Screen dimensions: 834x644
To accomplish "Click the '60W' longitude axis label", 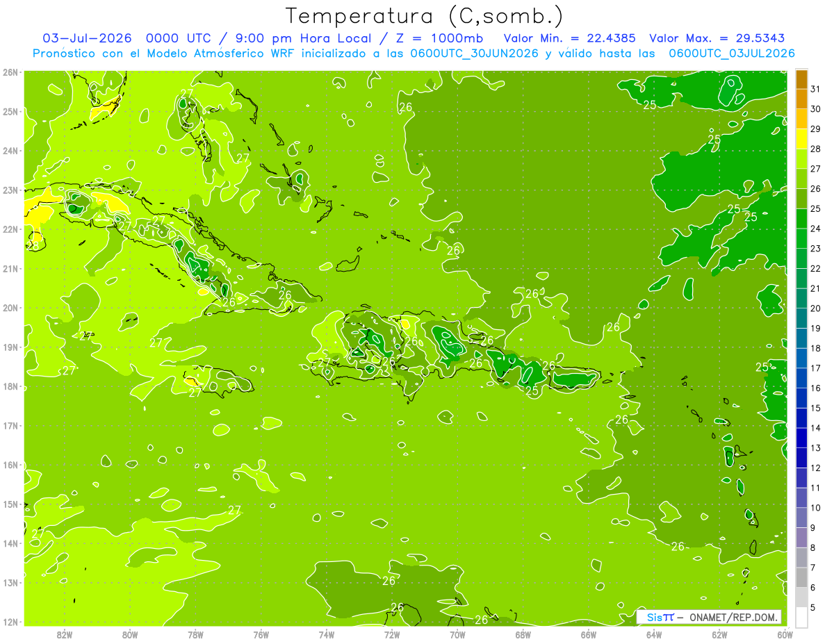I will pos(784,635).
